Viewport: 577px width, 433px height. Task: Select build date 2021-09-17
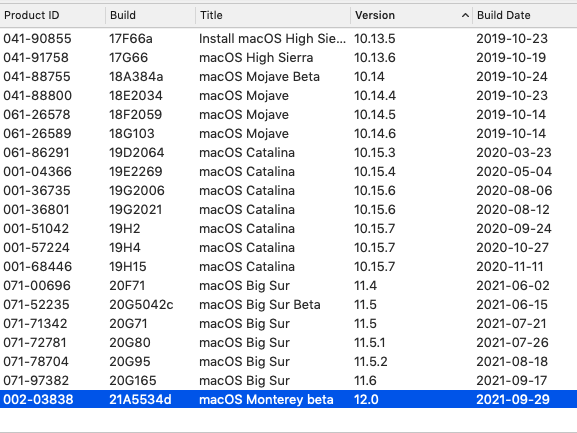pyautogui.click(x=511, y=381)
